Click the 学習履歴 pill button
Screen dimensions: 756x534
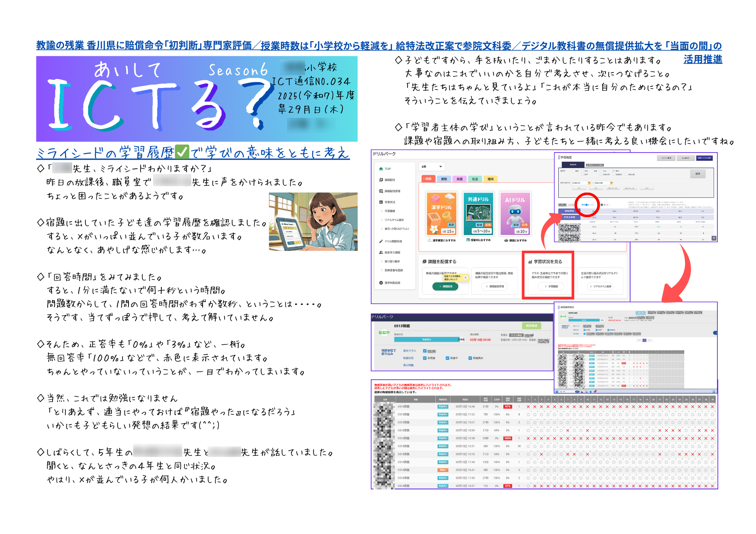[x=551, y=287]
